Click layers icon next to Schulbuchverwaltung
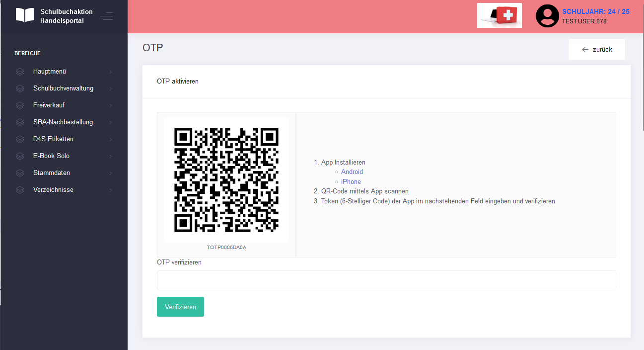 coord(20,88)
